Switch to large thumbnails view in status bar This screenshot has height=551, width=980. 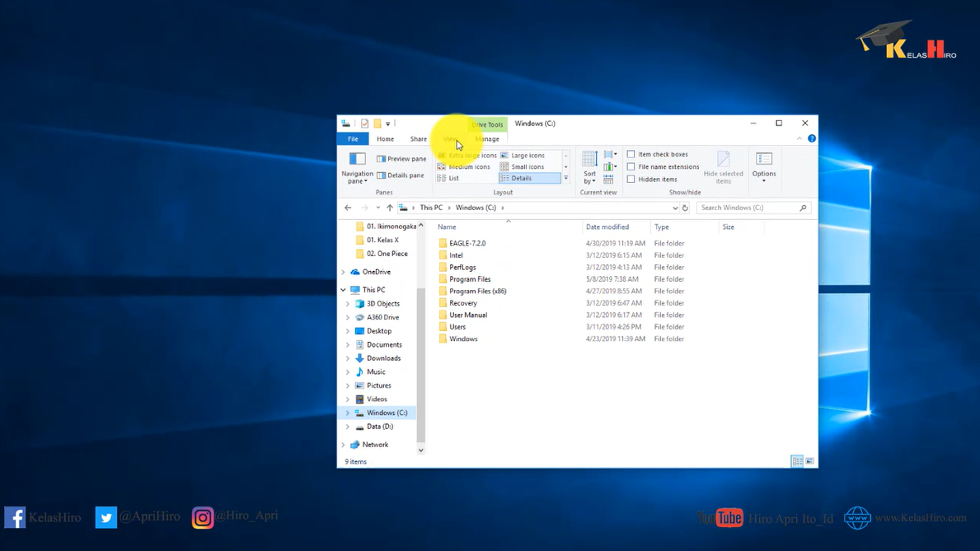(x=809, y=461)
